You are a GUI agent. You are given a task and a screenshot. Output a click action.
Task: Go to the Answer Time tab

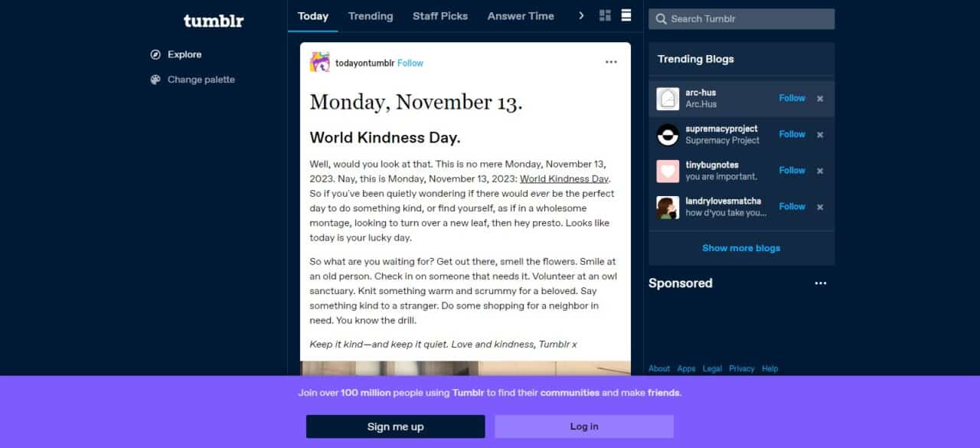(521, 16)
